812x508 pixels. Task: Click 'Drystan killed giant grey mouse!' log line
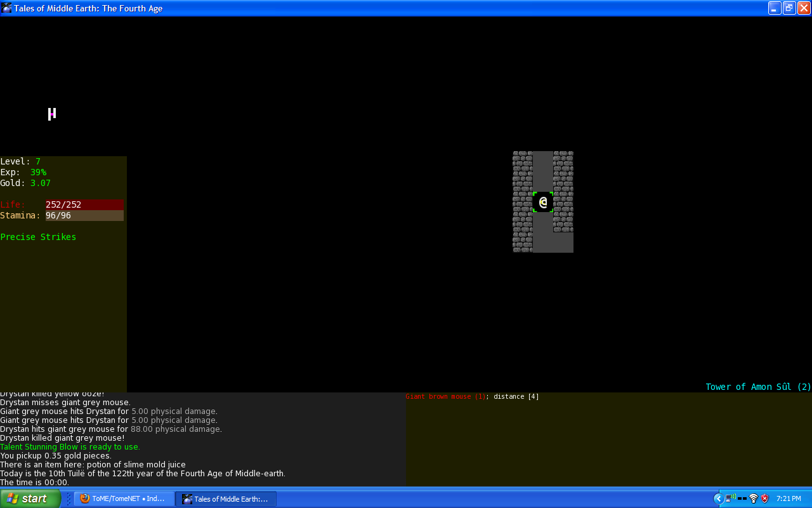click(62, 438)
